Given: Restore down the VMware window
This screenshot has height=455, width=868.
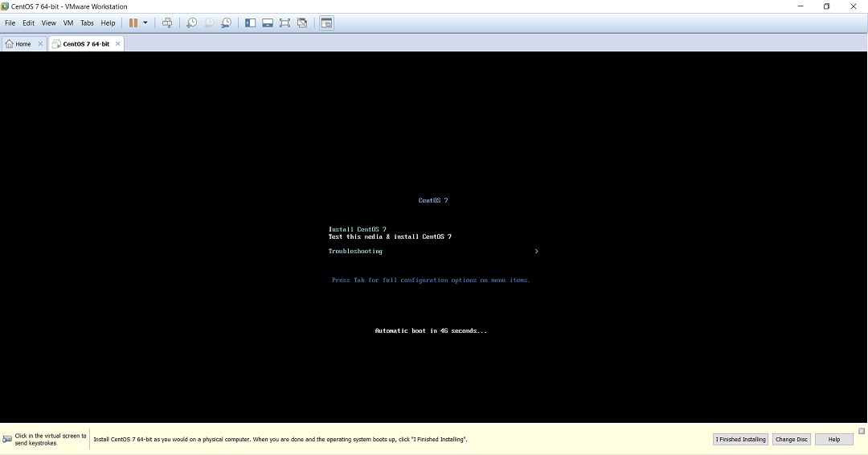Looking at the screenshot, I should (x=826, y=6).
